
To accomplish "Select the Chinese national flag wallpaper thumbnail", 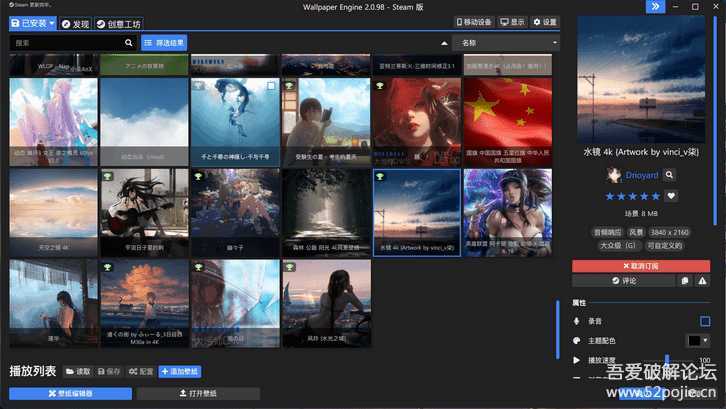I will pyautogui.click(x=506, y=122).
